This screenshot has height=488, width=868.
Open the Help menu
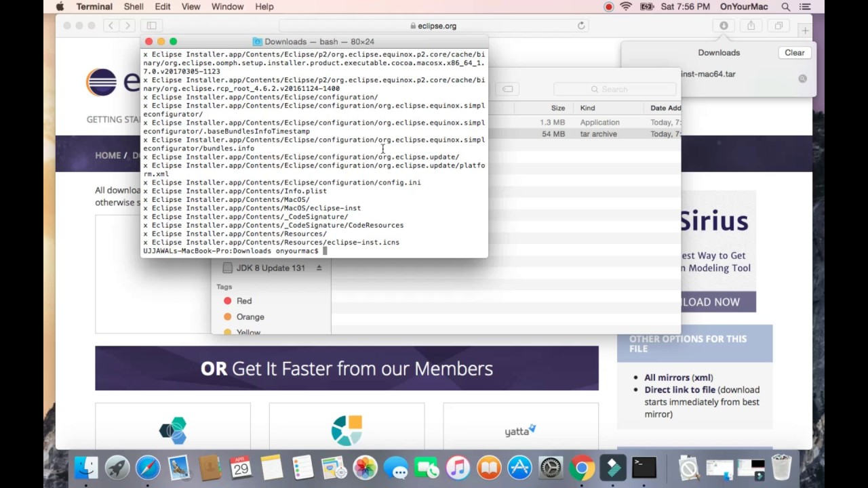pyautogui.click(x=264, y=7)
